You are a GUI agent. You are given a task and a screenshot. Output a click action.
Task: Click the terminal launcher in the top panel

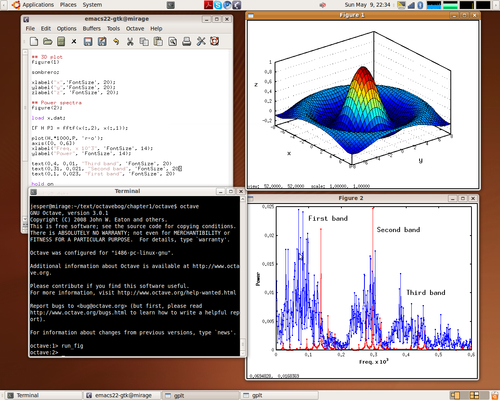tap(171, 5)
